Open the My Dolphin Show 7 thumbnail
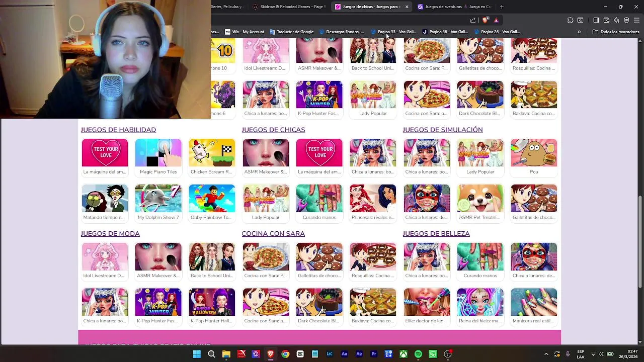644x362 pixels. [158, 199]
